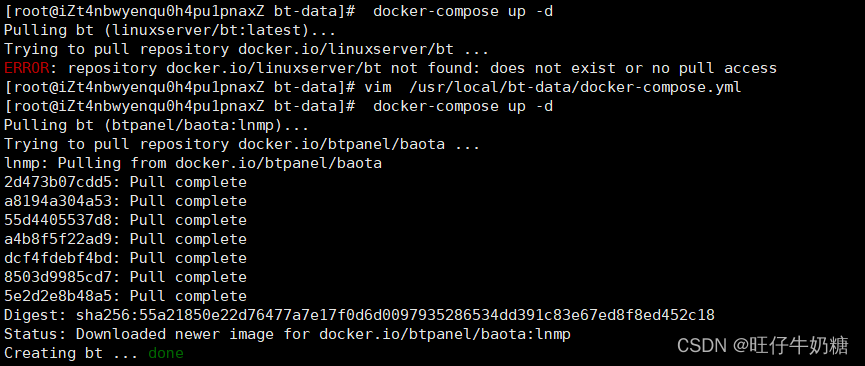Click the red ERROR text
The height and width of the screenshot is (366, 865).
26,68
